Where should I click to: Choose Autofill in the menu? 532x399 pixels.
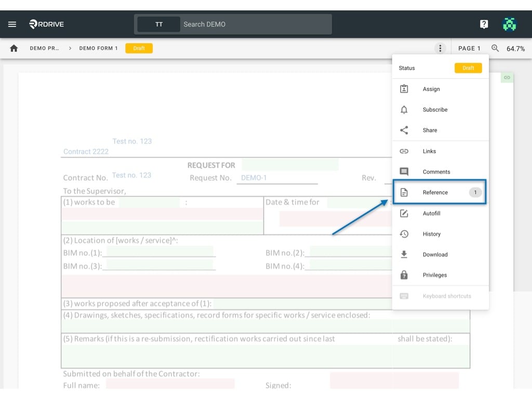point(441,213)
